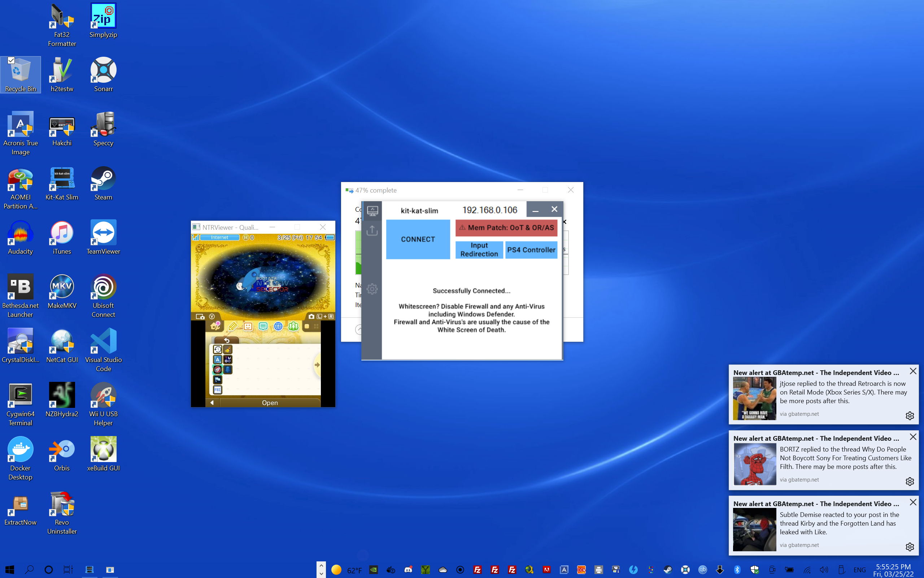Open the monitor tab in kit-kat-slim sidebar
Viewport: 924px width, 578px height.
pos(372,211)
